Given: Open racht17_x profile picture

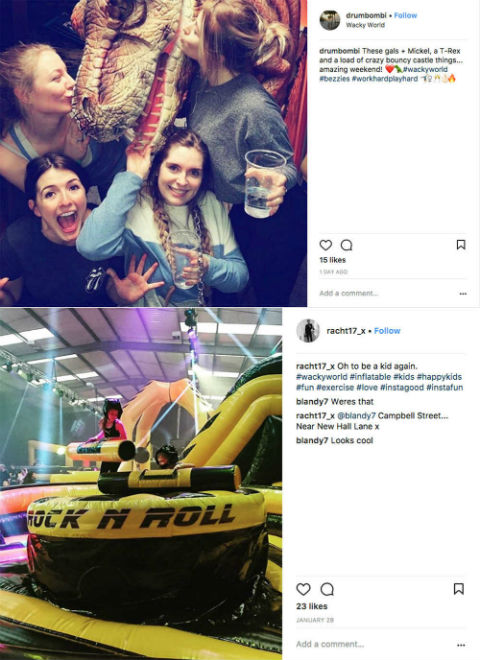Looking at the screenshot, I should [x=308, y=331].
